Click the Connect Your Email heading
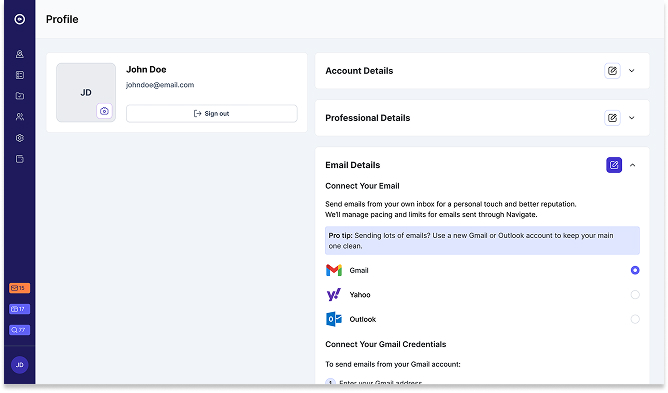 362,186
